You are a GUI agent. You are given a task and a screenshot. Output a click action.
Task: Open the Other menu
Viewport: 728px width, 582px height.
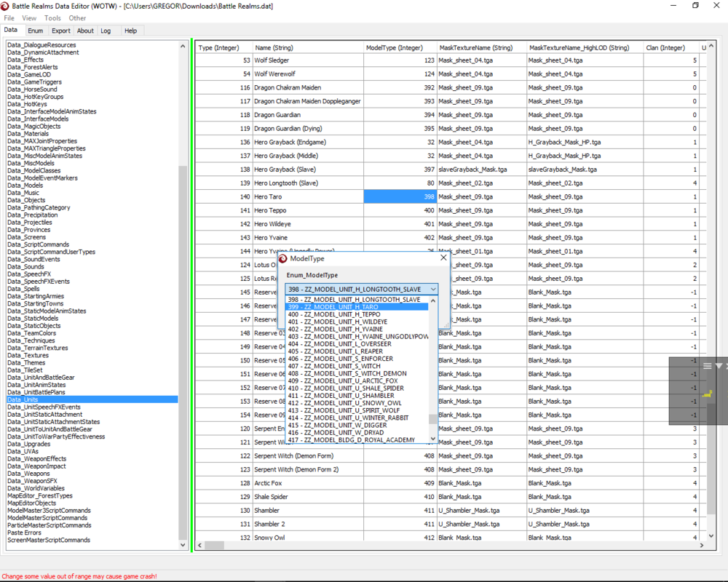tap(77, 18)
